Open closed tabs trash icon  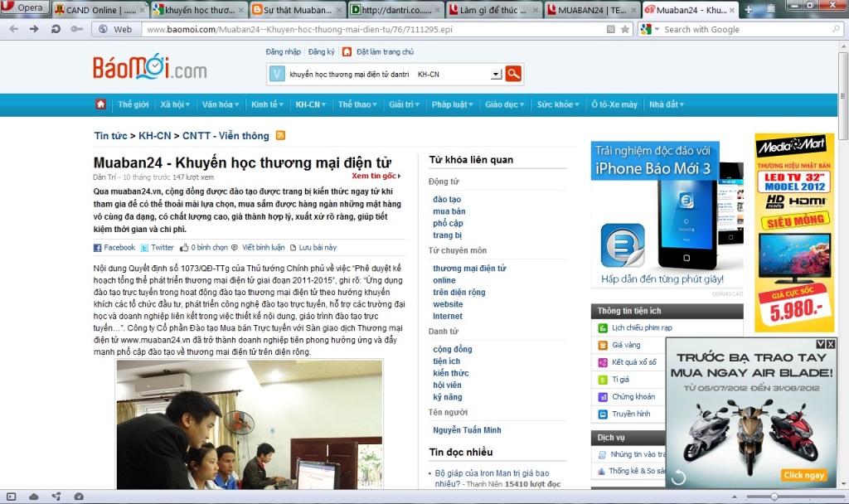click(x=770, y=9)
